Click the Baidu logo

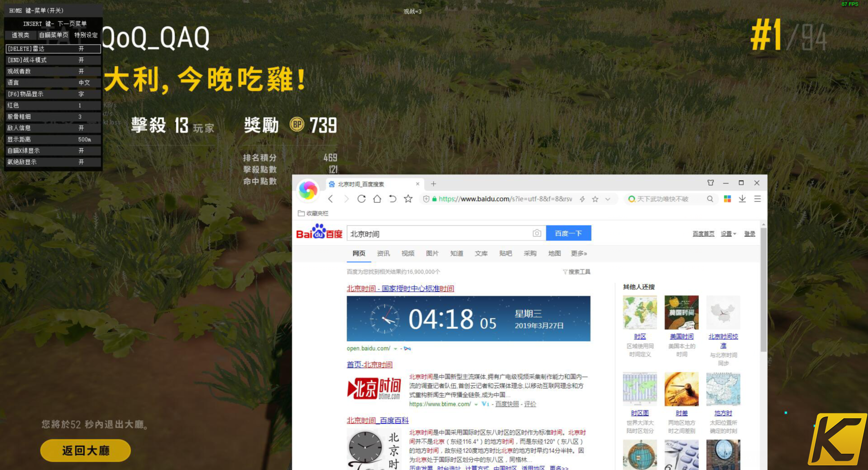[319, 232]
